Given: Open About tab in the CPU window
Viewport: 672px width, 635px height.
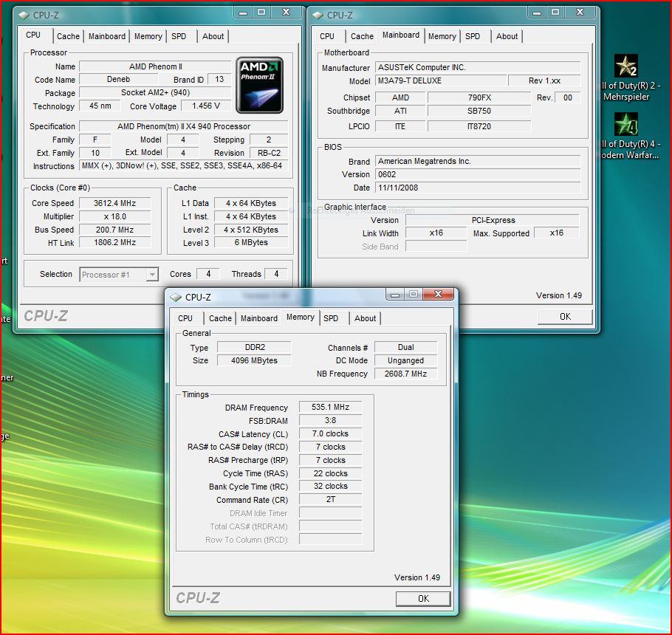Looking at the screenshot, I should point(213,36).
